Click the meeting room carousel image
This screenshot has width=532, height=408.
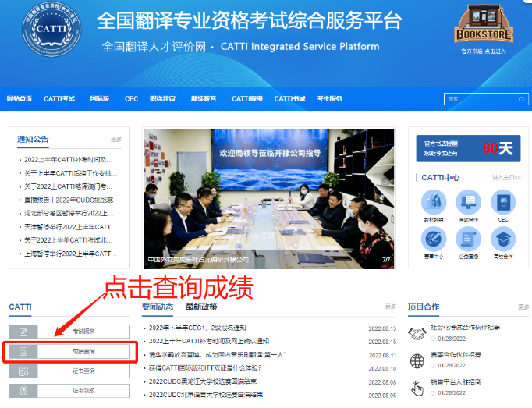(x=268, y=199)
